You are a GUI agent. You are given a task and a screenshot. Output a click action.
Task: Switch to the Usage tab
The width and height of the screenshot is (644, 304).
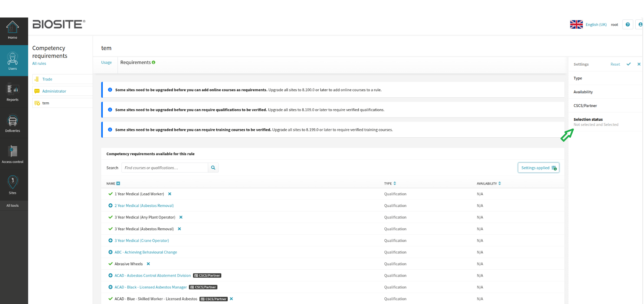(x=106, y=63)
